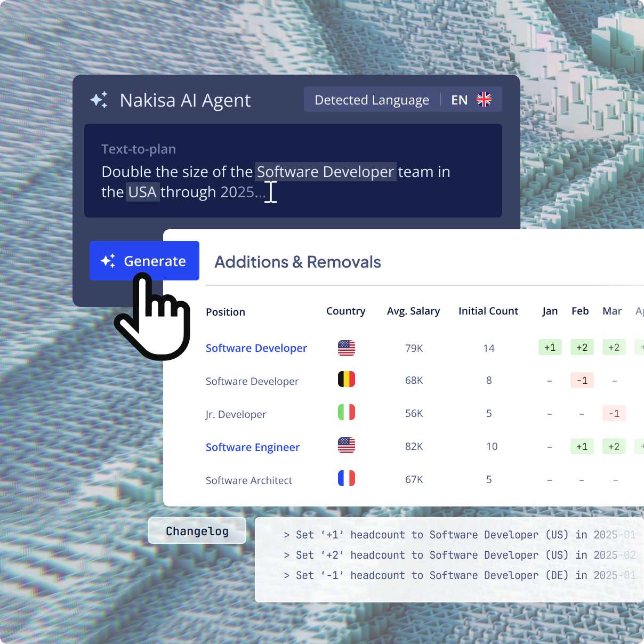
Task: Click the changelog line setting '+2' headcount
Action: [x=460, y=555]
